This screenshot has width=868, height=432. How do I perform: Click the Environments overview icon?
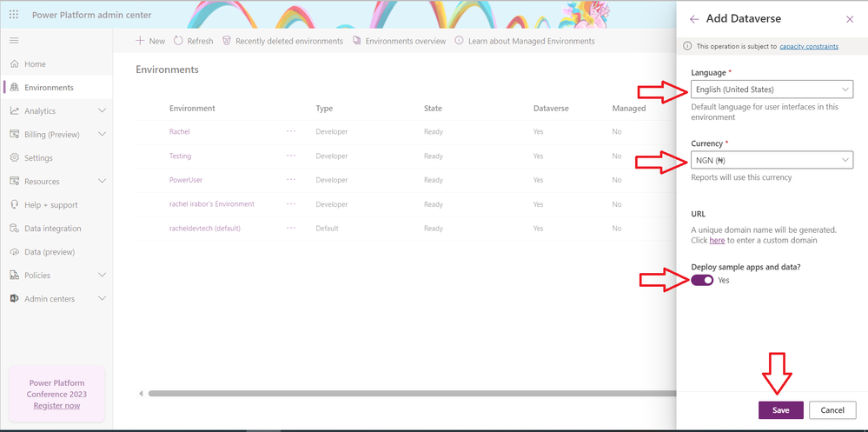tap(356, 41)
